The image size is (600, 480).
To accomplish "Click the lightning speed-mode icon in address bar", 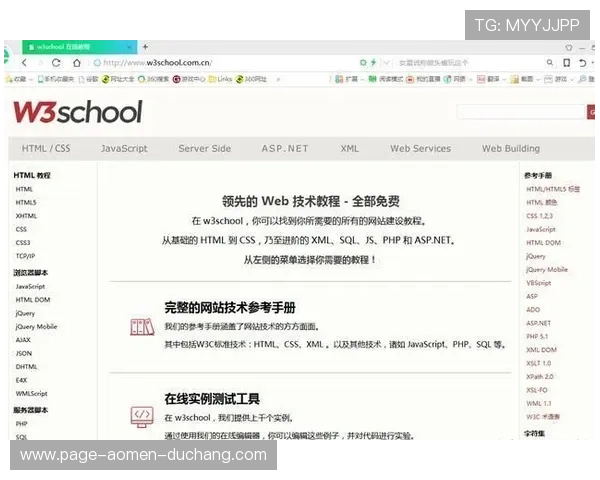I will [x=373, y=62].
